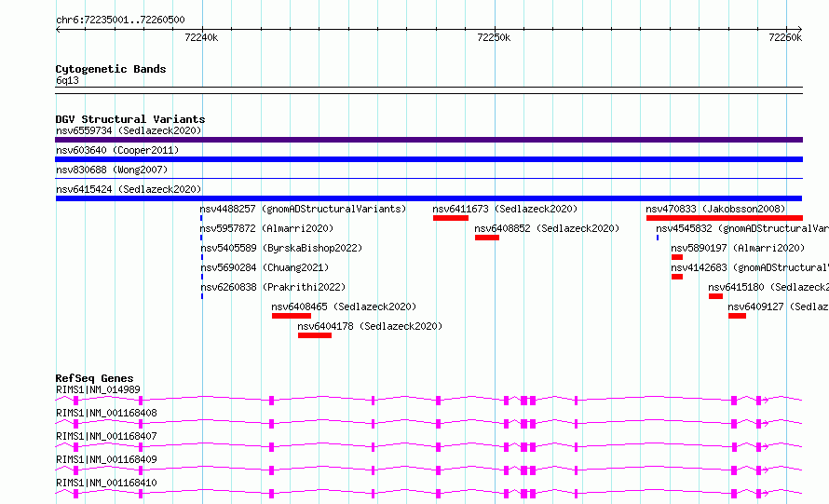Open the nsv6409127 variant label

click(x=779, y=306)
